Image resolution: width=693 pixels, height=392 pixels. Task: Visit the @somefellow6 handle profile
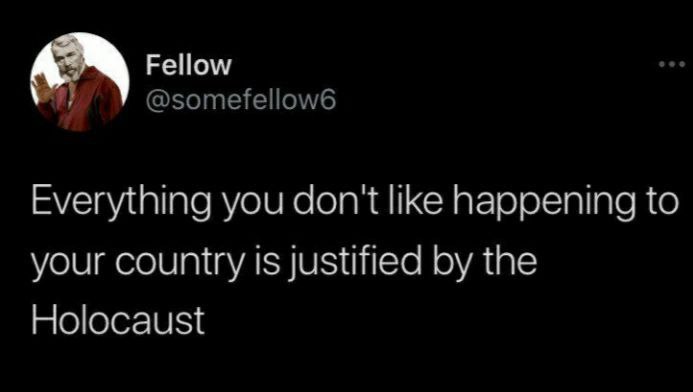(x=241, y=100)
